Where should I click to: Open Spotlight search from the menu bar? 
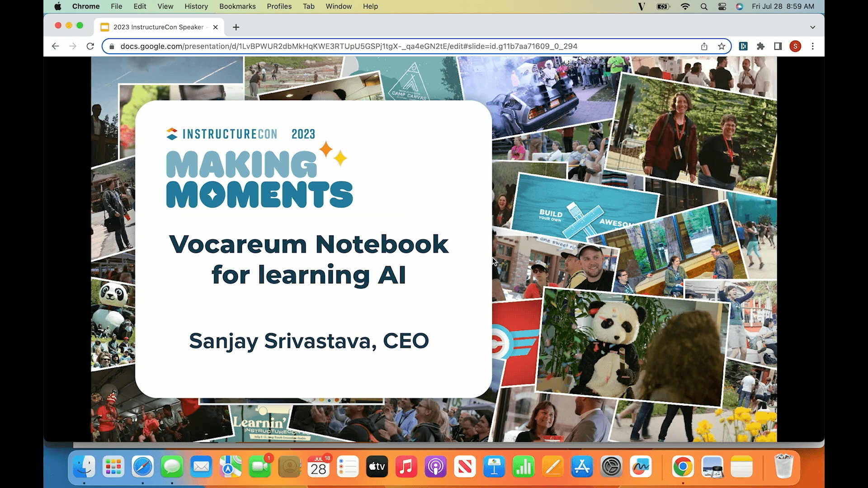(x=703, y=6)
